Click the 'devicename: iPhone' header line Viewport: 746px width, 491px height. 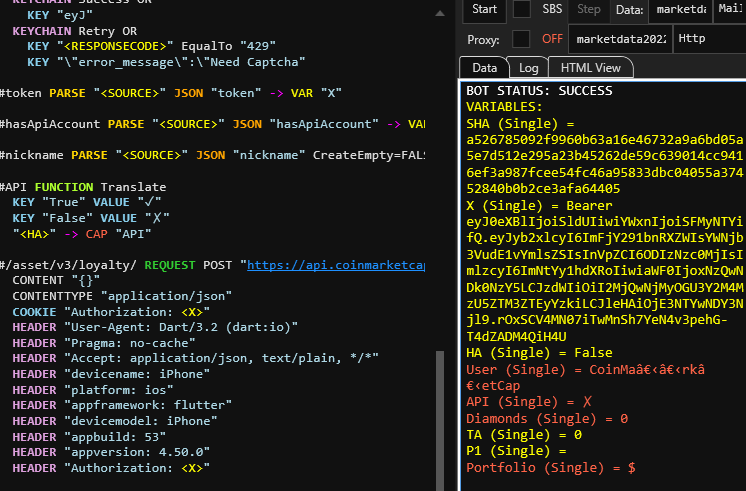[x=111, y=374]
